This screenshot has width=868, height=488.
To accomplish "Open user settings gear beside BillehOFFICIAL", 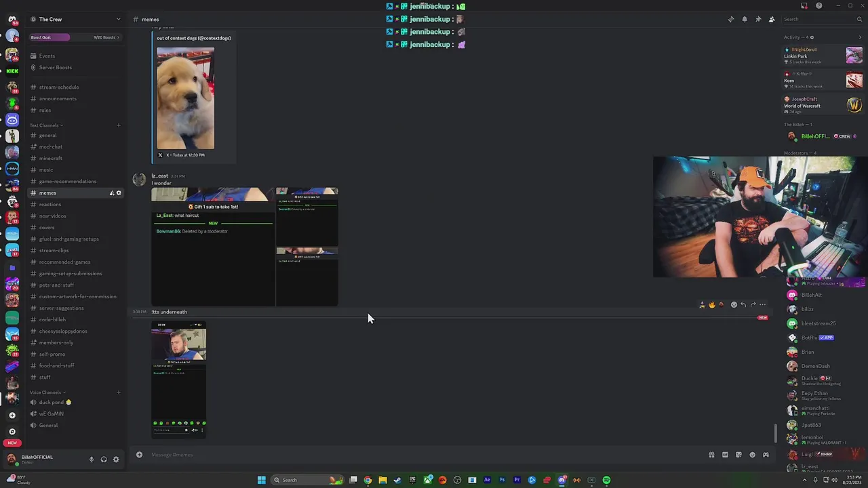I will coord(116,460).
